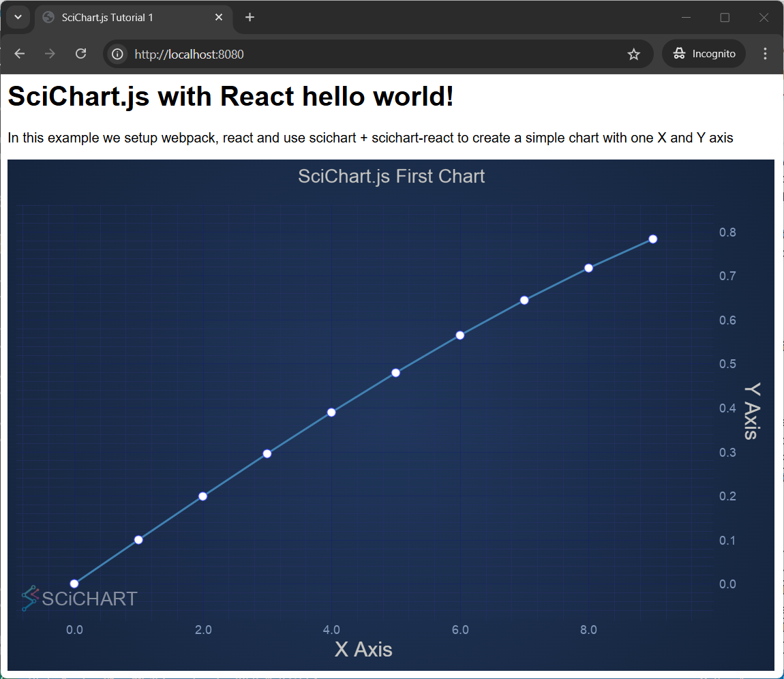Open the three-dot browser menu

click(x=765, y=53)
